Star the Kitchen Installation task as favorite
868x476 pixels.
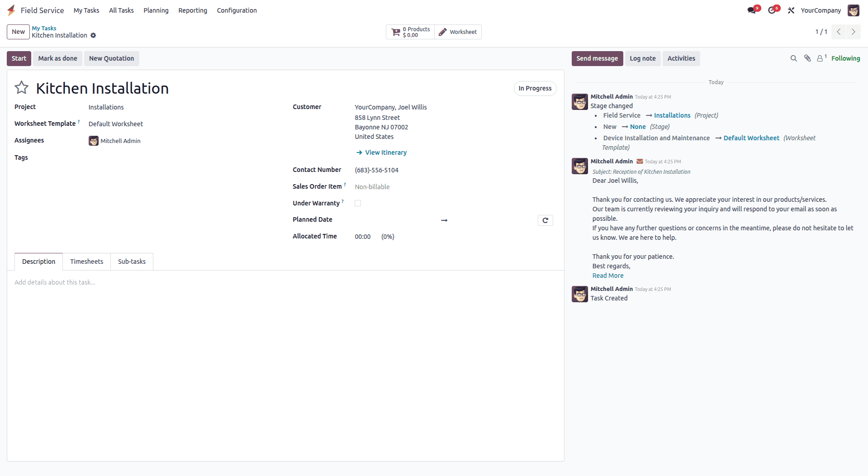tap(21, 87)
